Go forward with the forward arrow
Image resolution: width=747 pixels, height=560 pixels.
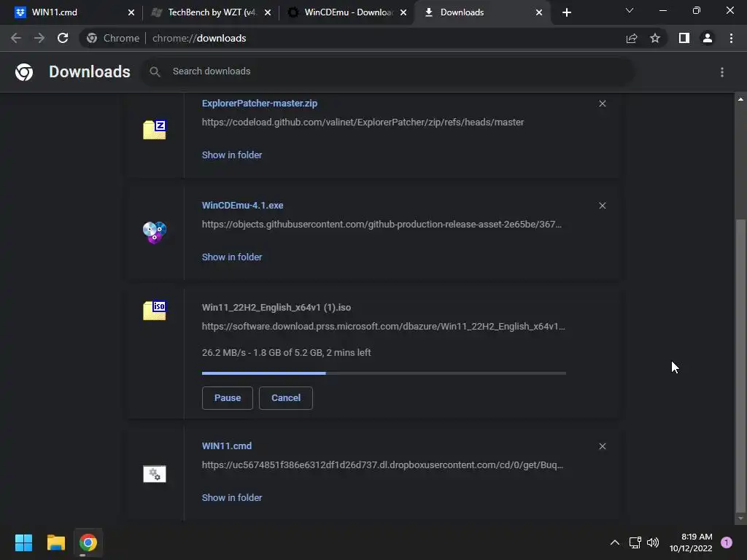39,38
